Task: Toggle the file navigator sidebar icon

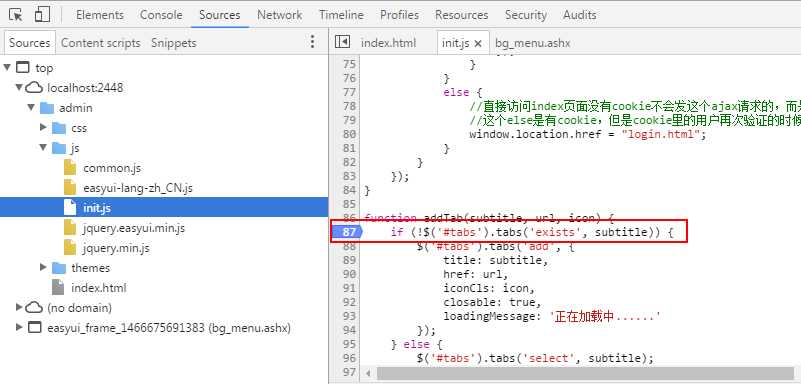Action: pos(342,42)
